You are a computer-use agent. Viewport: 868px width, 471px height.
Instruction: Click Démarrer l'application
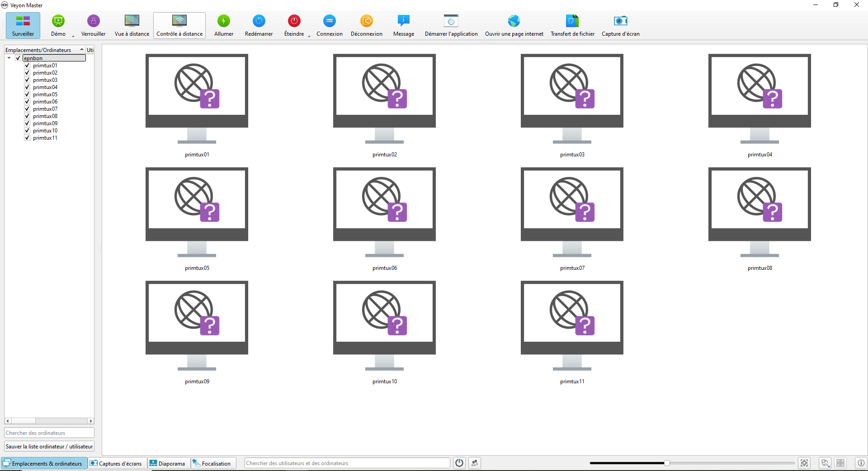click(451, 25)
